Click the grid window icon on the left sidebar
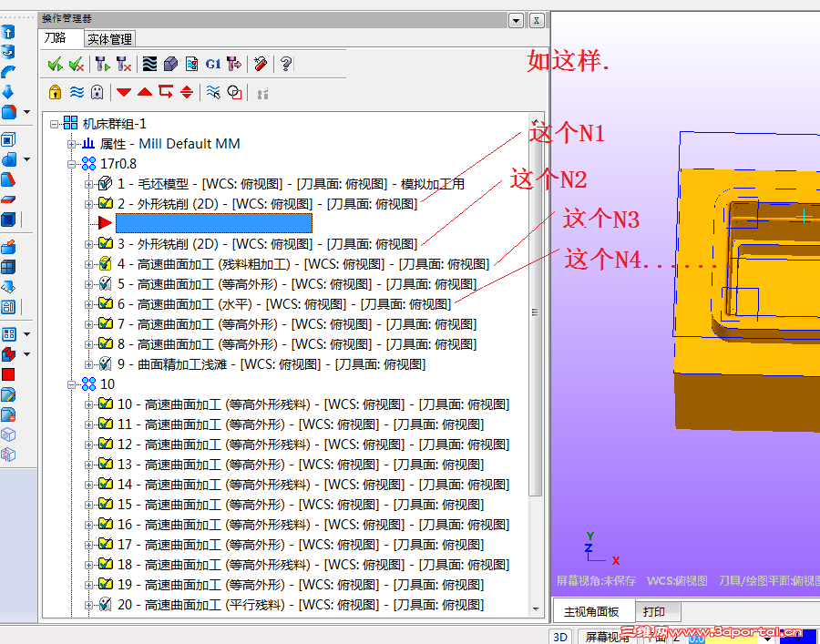The width and height of the screenshot is (820, 644). 8,267
